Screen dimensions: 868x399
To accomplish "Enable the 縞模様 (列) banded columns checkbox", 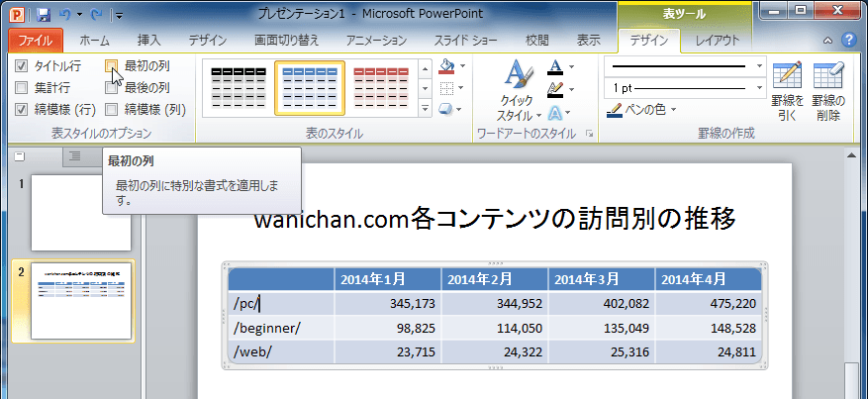I will coord(111,110).
